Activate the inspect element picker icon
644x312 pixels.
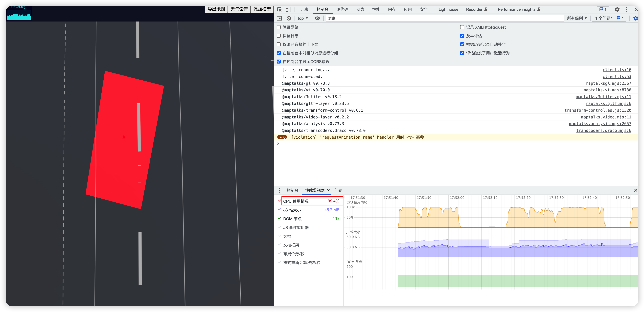tap(279, 9)
